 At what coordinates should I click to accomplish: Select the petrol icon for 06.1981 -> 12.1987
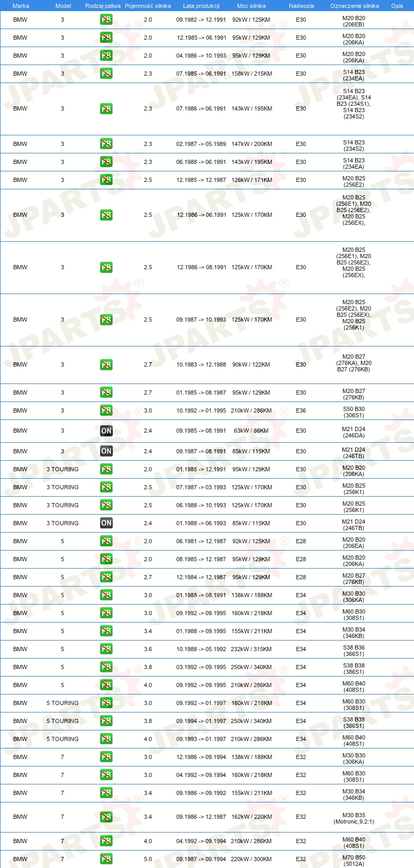(106, 541)
